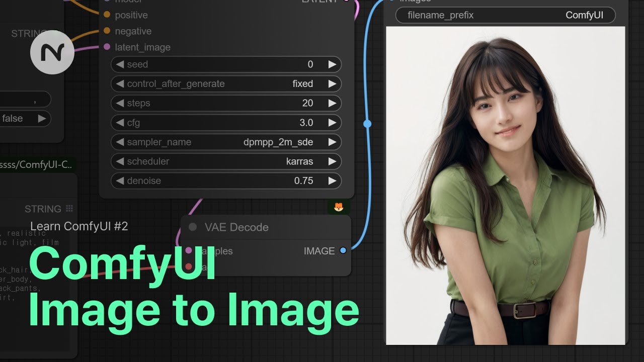Increase steps with right arrow
Viewport: 644px width, 362px height.
(332, 103)
